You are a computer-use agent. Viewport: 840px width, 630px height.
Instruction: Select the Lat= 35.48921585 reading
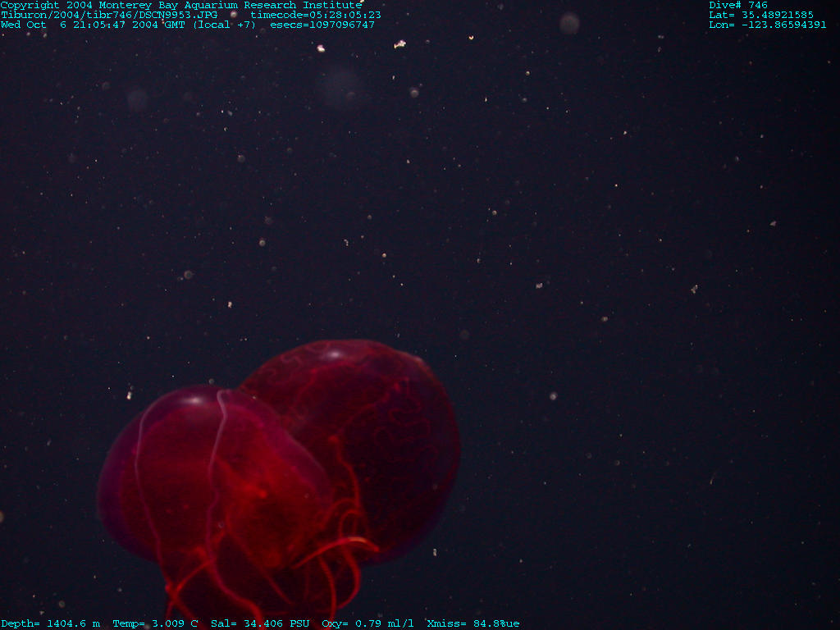pos(761,15)
